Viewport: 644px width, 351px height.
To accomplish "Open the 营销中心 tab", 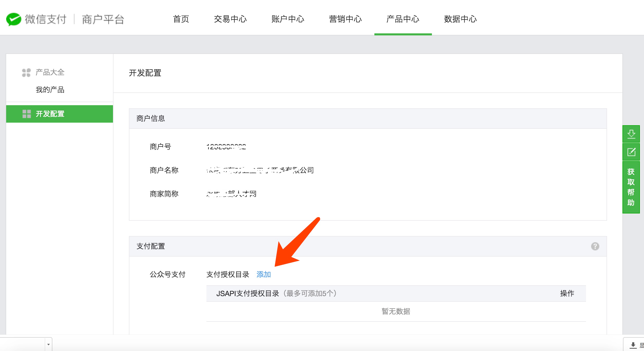I will click(345, 19).
